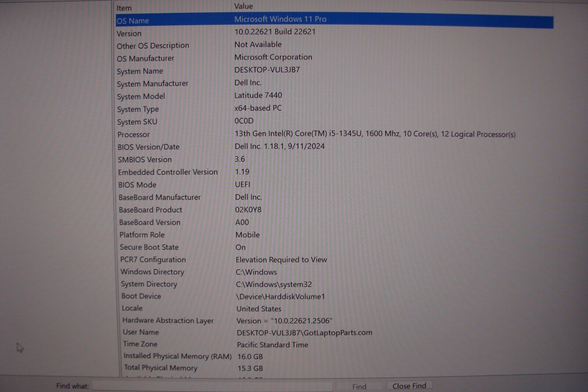Image resolution: width=588 pixels, height=392 pixels.
Task: Click the United States value
Action: point(259,309)
